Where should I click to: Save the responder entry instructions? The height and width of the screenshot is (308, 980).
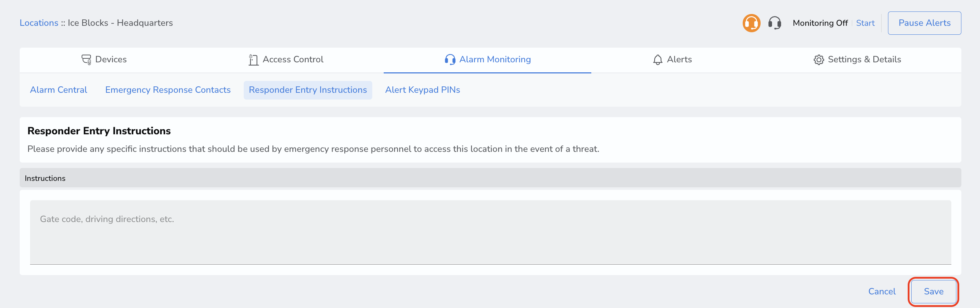933,292
